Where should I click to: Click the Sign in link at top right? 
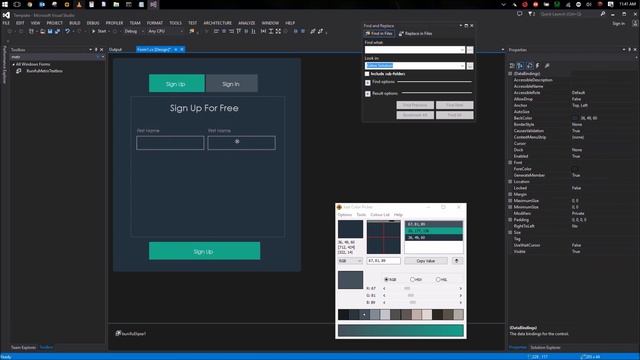point(618,23)
